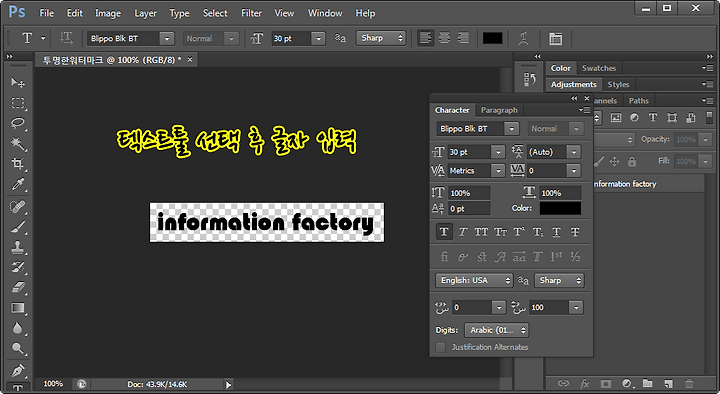720x394 pixels.
Task: Open Blippo Blk BT dropdown in Character panel
Action: (512, 129)
